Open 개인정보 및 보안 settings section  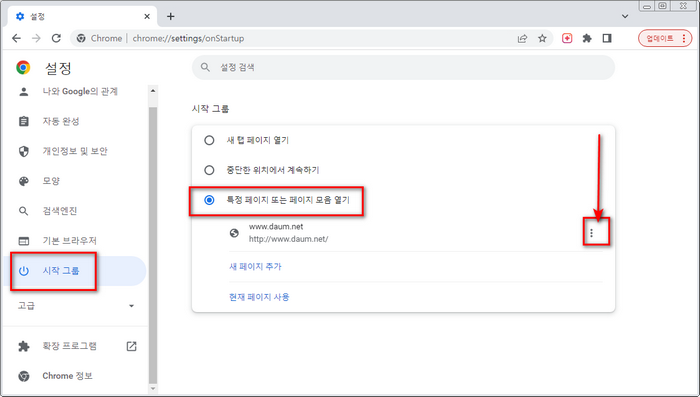click(x=75, y=151)
